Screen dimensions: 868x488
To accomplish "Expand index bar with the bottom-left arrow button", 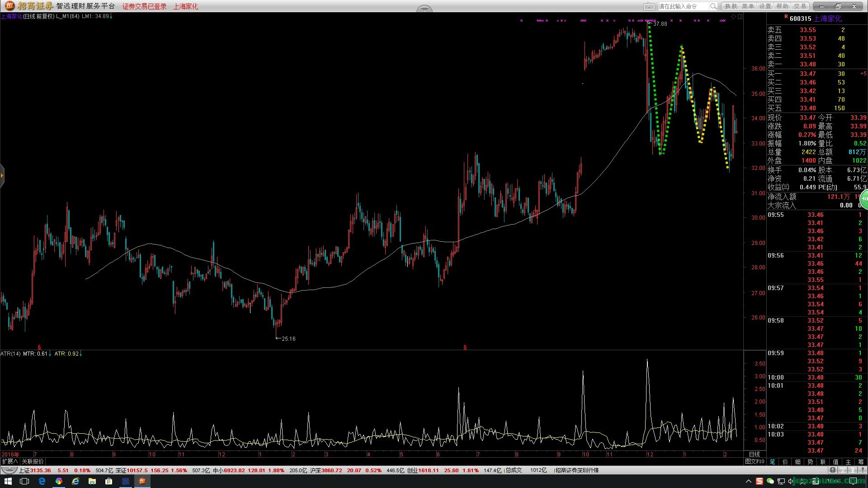I will 9,470.
